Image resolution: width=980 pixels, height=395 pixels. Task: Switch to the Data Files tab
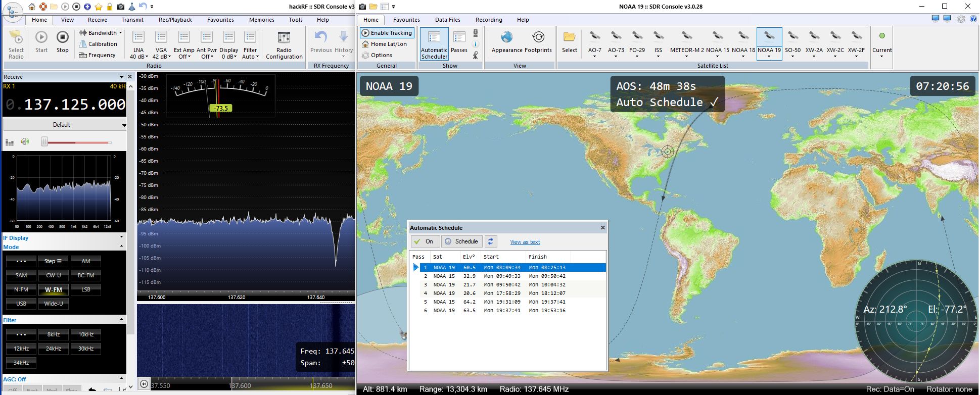coord(447,20)
